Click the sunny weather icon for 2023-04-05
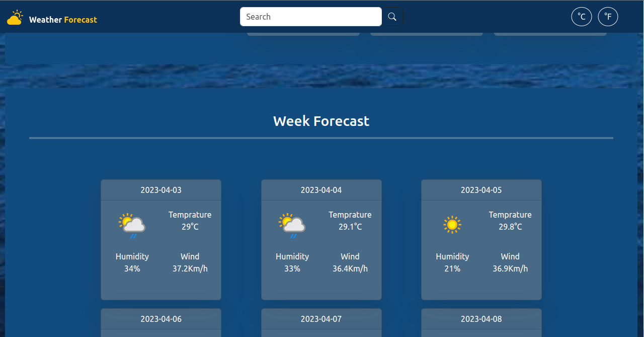644x337 pixels. (x=452, y=225)
